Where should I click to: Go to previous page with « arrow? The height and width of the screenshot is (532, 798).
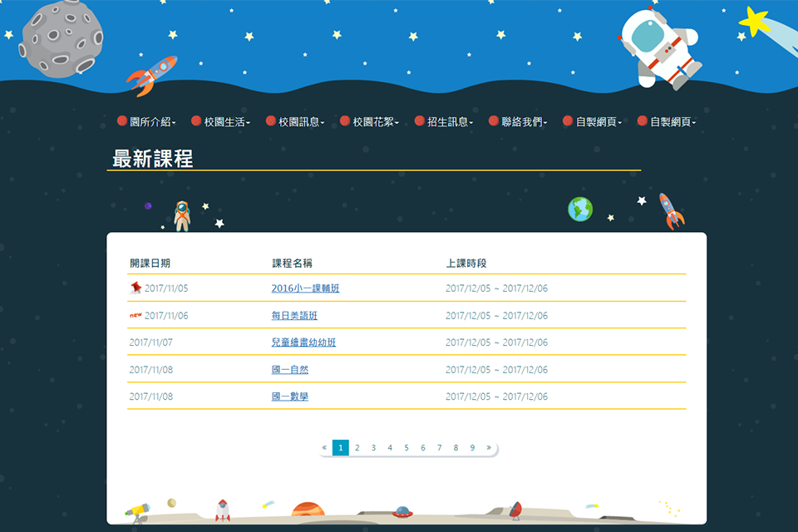(x=324, y=447)
